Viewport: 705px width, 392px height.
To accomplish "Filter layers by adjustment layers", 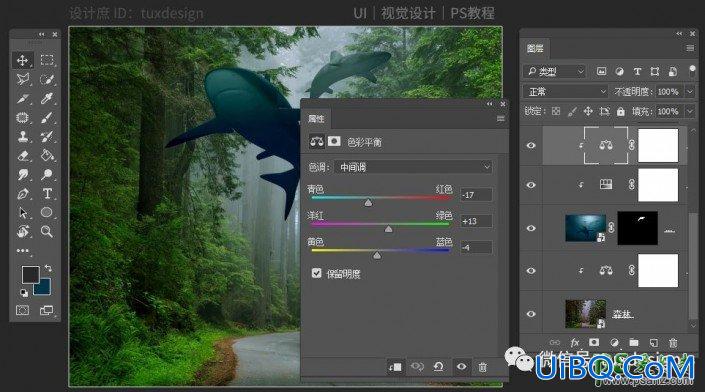I will pyautogui.click(x=619, y=71).
